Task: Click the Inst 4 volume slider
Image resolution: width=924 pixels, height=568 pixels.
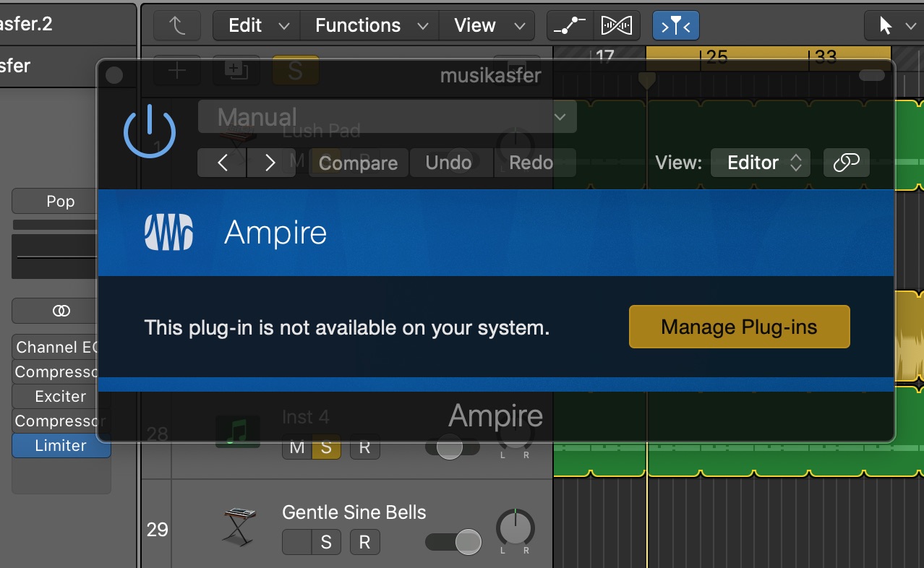Action: pos(452,448)
